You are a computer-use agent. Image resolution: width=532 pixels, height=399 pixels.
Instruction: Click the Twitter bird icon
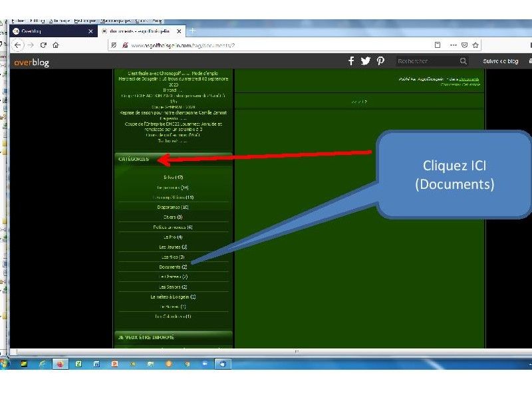[x=366, y=61]
